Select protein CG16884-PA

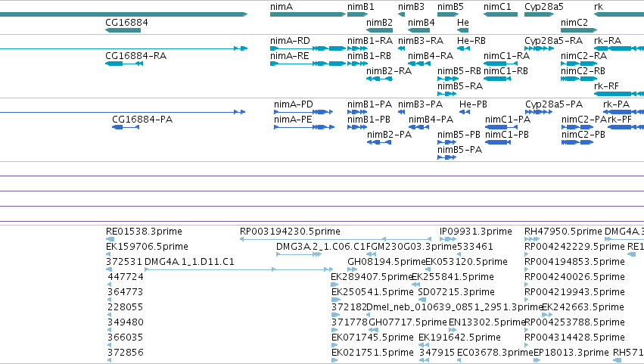(142, 120)
